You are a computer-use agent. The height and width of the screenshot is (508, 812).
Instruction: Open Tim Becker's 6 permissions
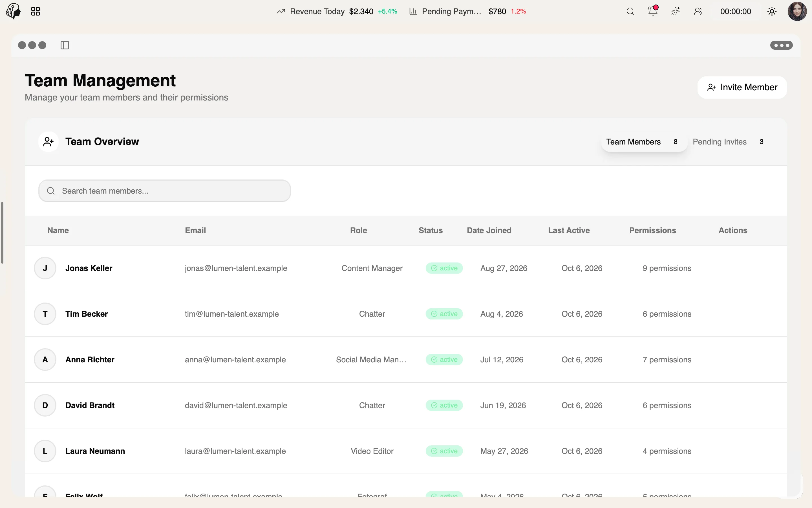point(667,314)
